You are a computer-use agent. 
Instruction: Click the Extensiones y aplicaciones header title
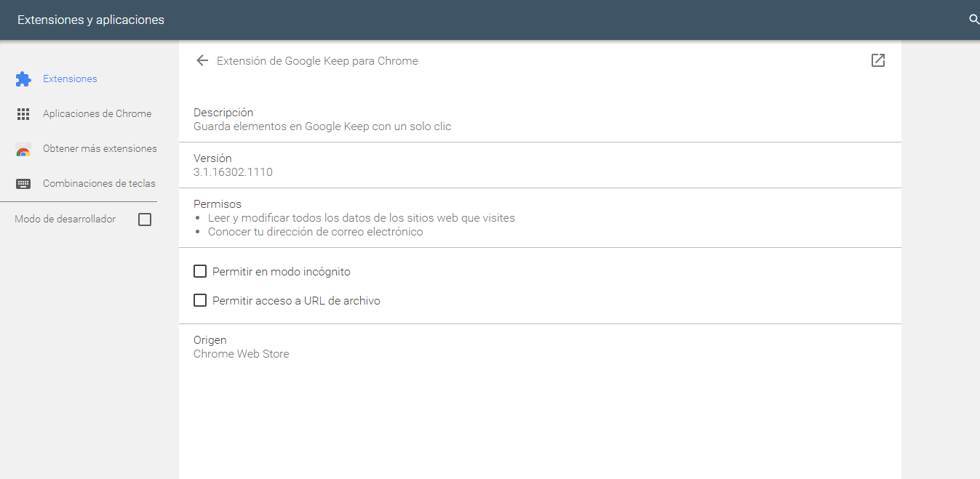coord(91,20)
